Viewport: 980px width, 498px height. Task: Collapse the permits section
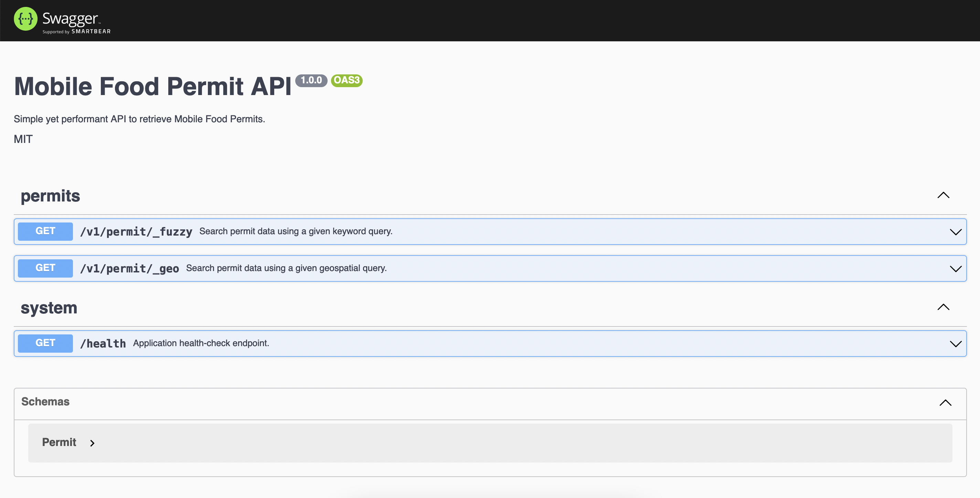944,195
